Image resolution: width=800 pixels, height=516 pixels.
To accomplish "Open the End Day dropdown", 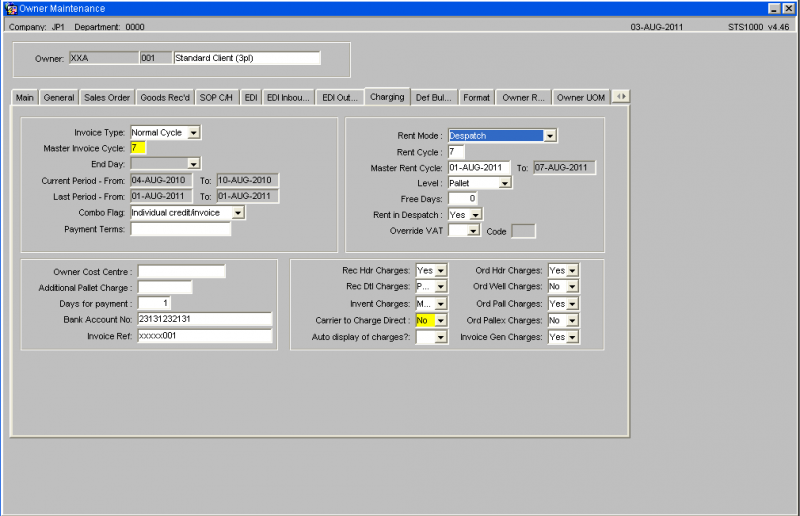I will point(193,164).
